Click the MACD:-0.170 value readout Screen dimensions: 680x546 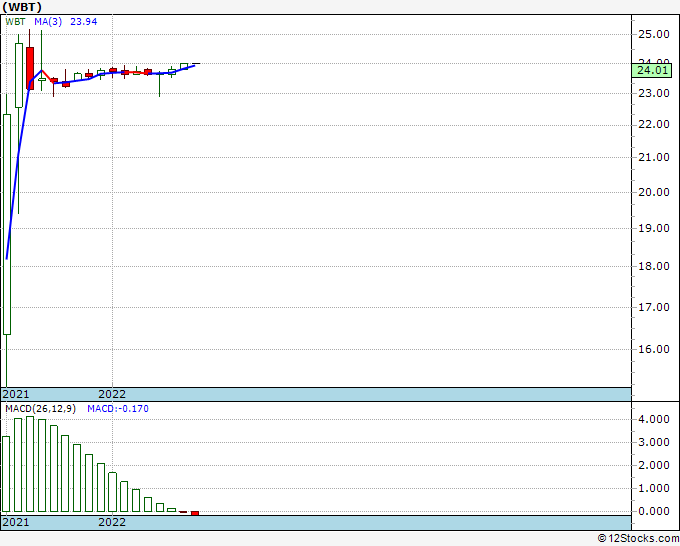(118, 409)
